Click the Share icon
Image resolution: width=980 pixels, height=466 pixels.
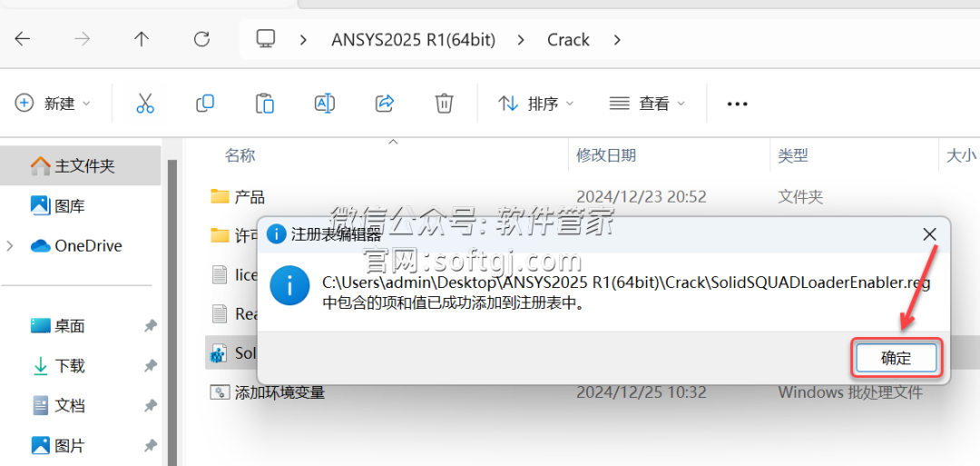point(385,104)
